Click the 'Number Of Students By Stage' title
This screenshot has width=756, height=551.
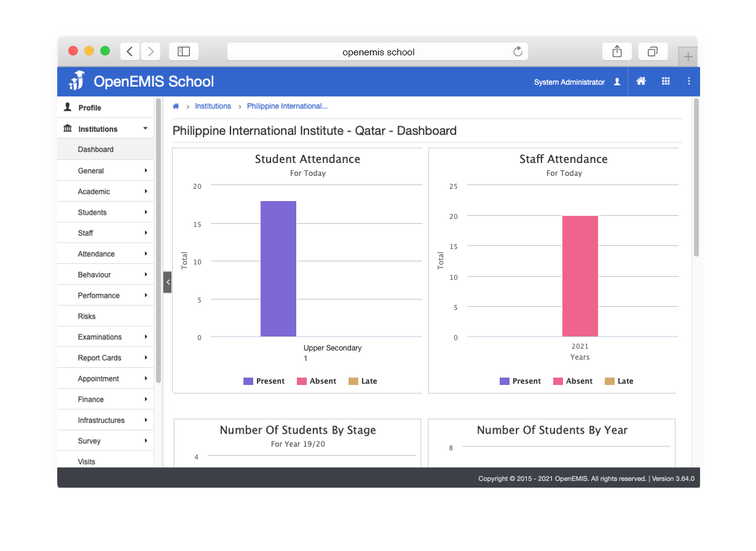[298, 430]
